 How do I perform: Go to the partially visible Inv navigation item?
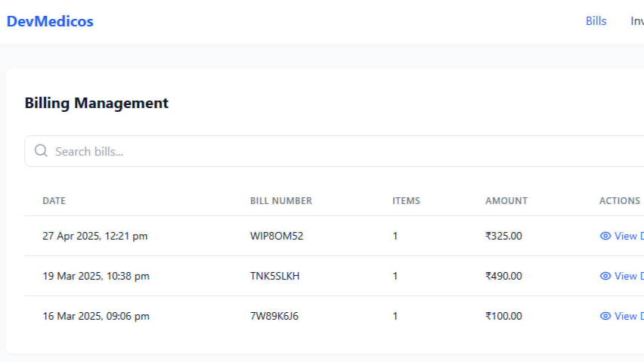tap(636, 21)
